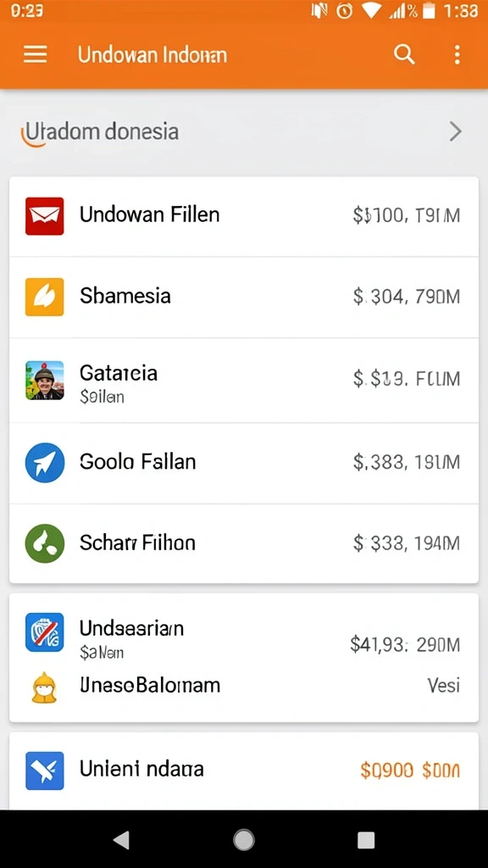488x868 pixels.
Task: Open recent apps square button
Action: pyautogui.click(x=366, y=840)
